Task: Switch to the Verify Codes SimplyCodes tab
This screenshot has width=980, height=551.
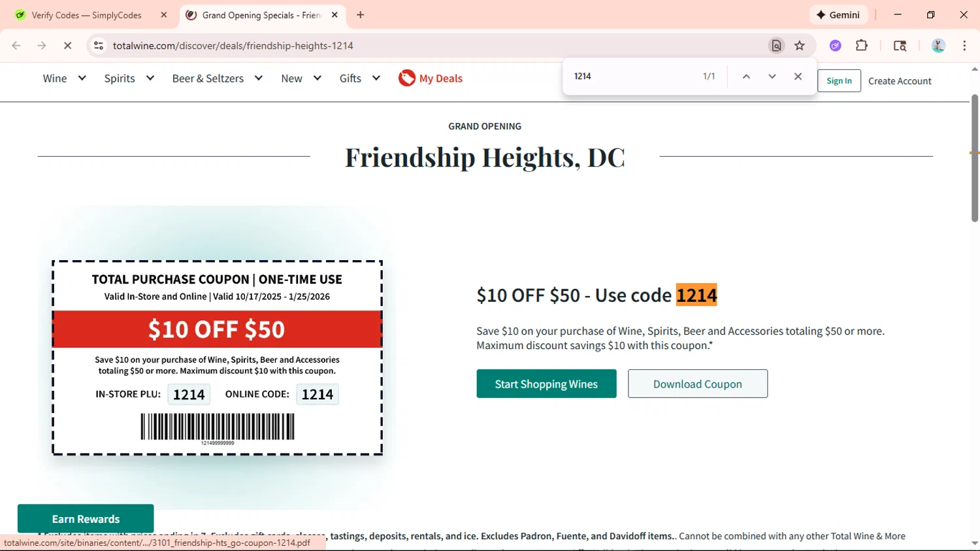Action: [86, 15]
